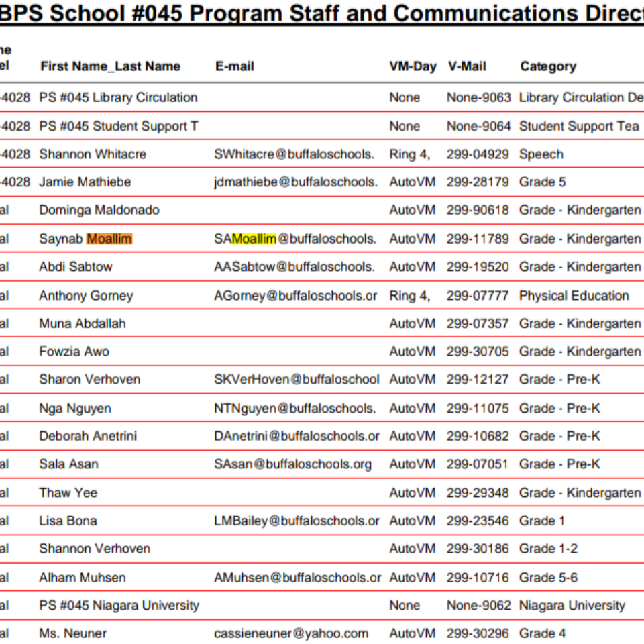The image size is (644, 644).
Task: Click voicemail number 299-04929
Action: (478, 154)
